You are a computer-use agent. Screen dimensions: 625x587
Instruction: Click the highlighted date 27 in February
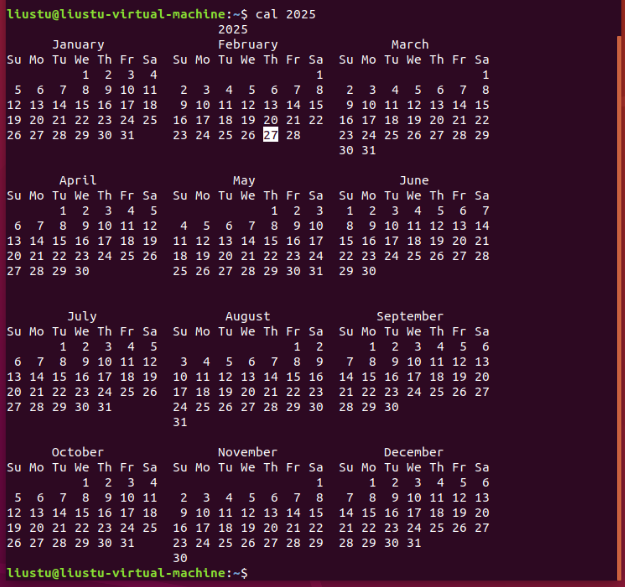pos(270,135)
